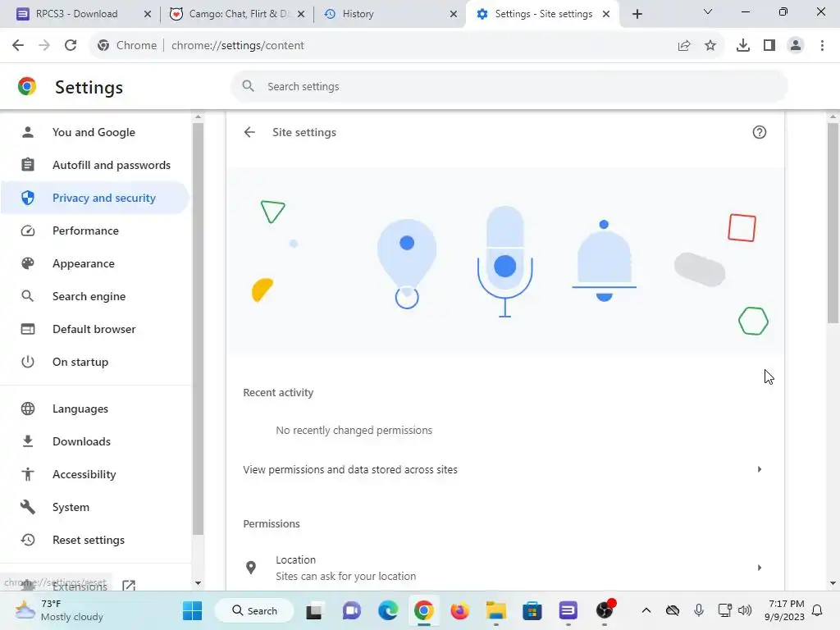Close the Camgo chat tab
840x630 pixels.
[300, 14]
